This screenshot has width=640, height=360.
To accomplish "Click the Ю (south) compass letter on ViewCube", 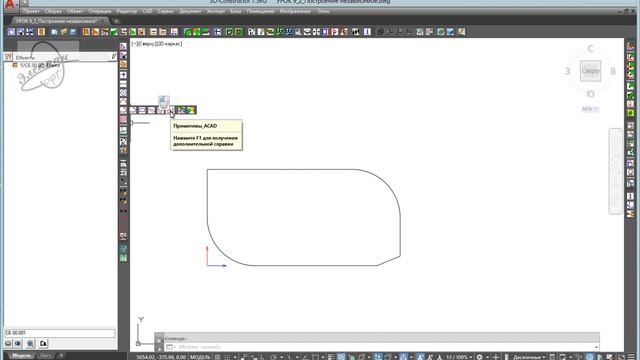I will [x=590, y=94].
